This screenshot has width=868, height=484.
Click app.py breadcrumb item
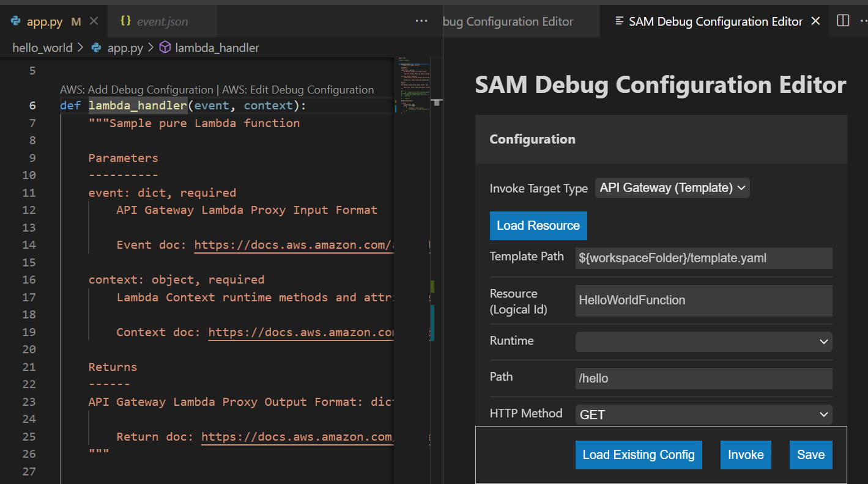coord(125,48)
